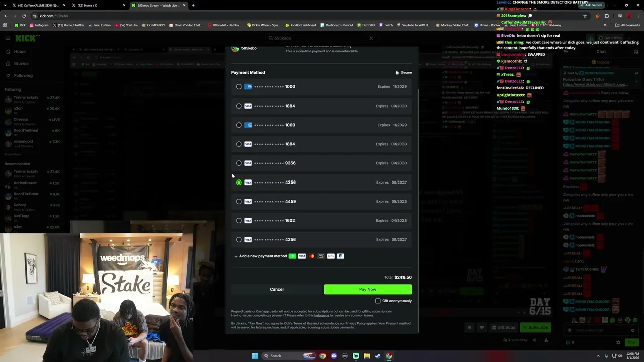Open a new browser tab
The image size is (644, 362).
tap(193, 5)
